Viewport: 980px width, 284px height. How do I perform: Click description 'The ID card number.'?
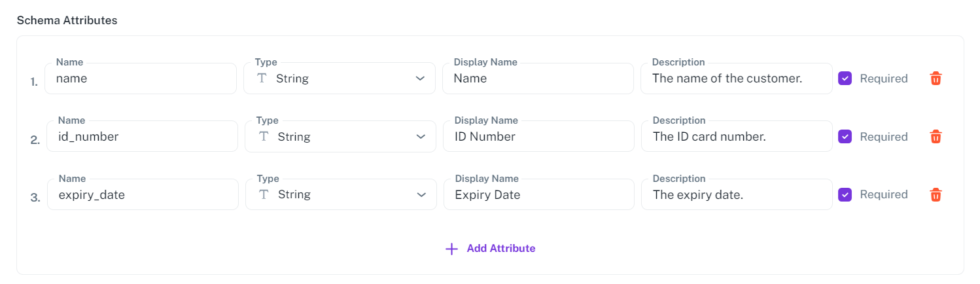[x=737, y=137]
